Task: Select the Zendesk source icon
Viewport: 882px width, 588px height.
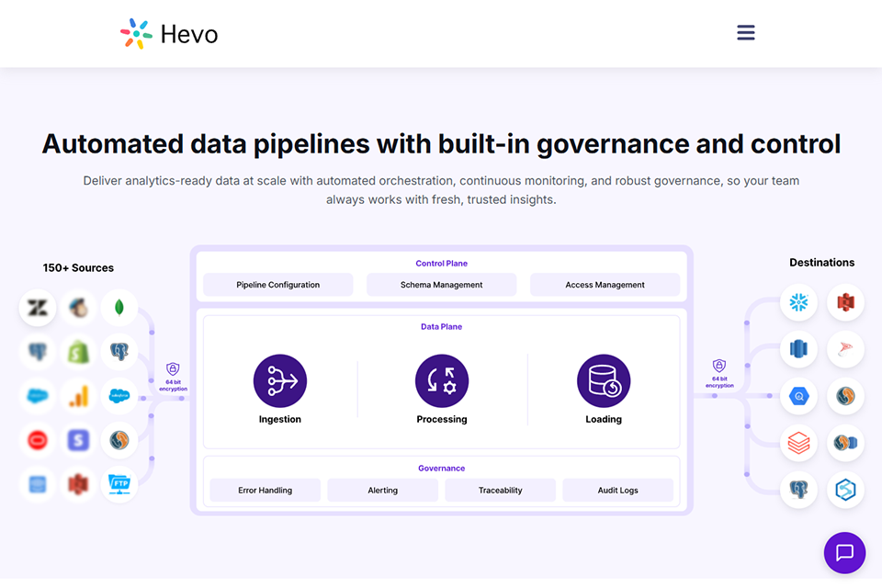Action: pyautogui.click(x=38, y=308)
